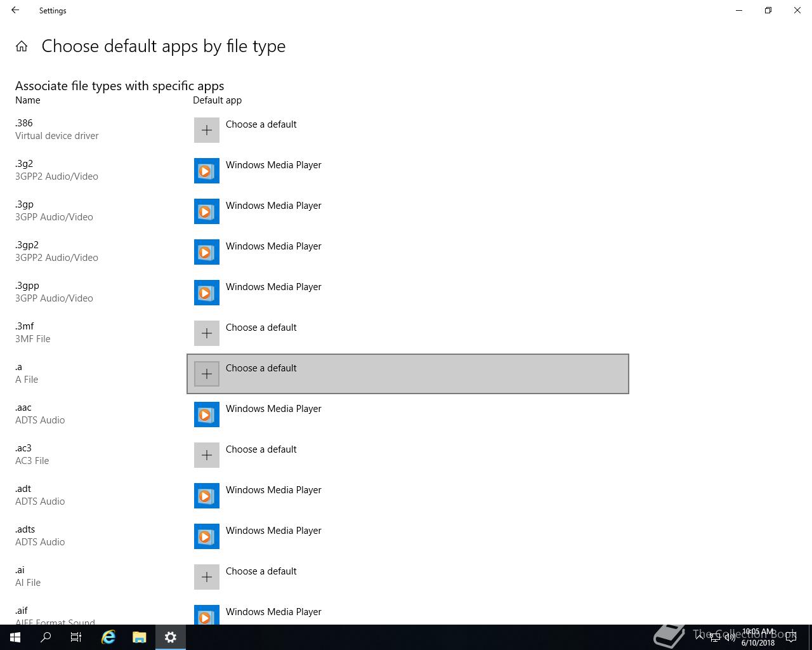Change Windows Media Player label for .3gpp

(x=273, y=287)
